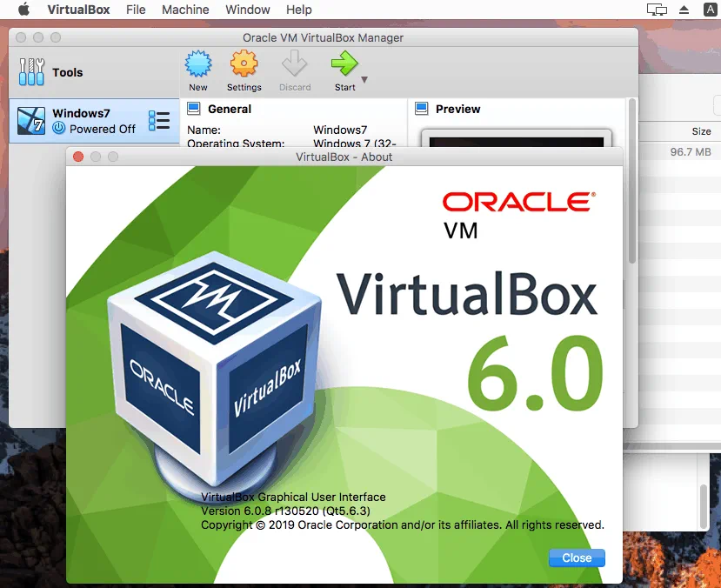Open the Settings gear icon
The width and height of the screenshot is (721, 588).
tap(244, 64)
